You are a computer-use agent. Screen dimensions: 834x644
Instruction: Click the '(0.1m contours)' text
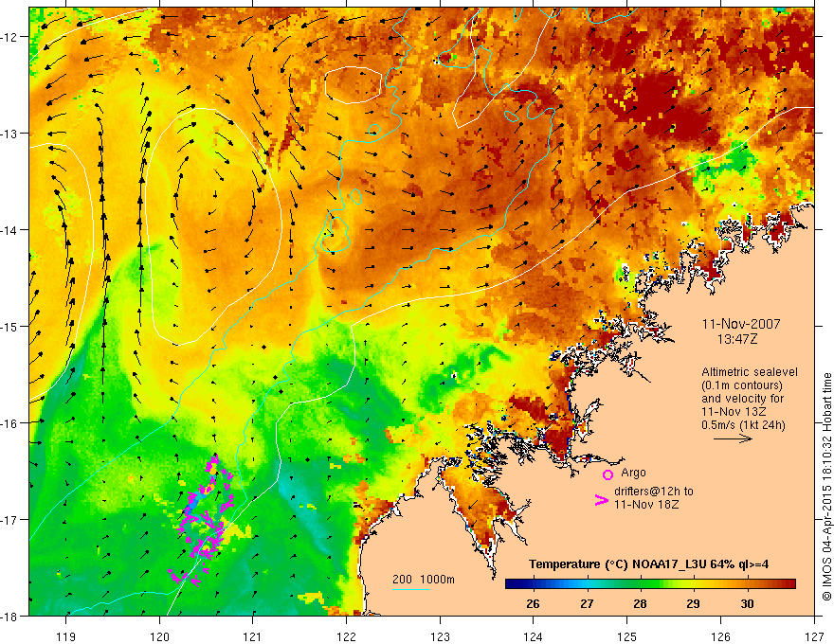[x=742, y=385]
